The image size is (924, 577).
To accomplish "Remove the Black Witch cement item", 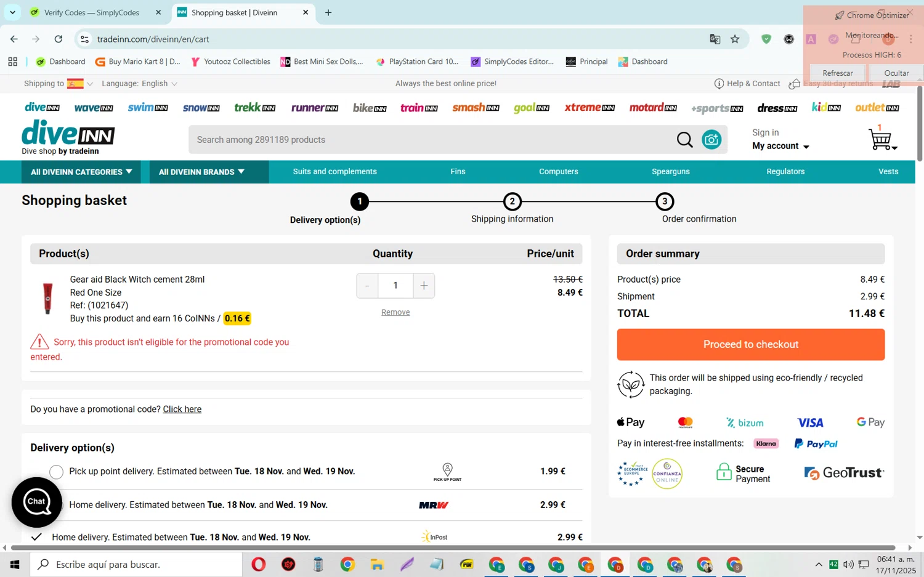I will [395, 312].
